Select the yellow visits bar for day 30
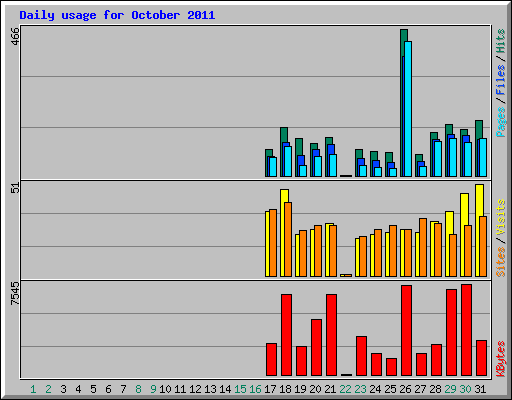The image size is (512, 400). click(x=464, y=235)
